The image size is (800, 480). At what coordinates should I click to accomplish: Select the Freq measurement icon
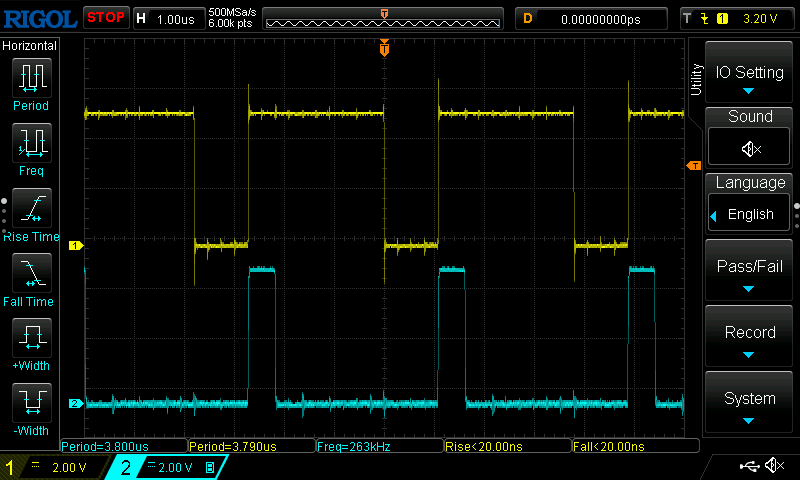coord(31,143)
